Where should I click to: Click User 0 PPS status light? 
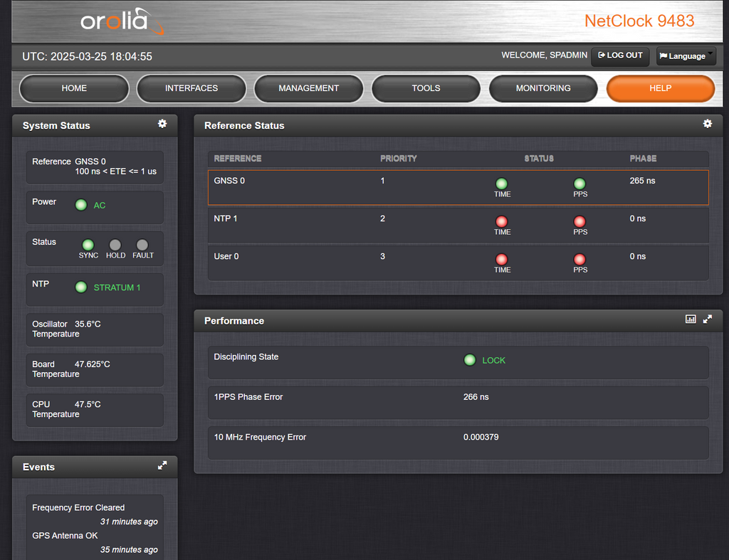(x=579, y=259)
